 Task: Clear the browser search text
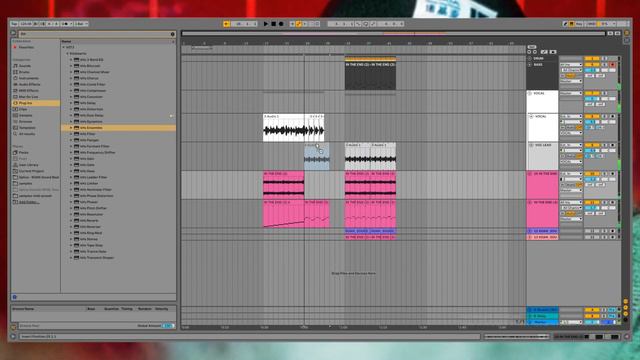[173, 34]
